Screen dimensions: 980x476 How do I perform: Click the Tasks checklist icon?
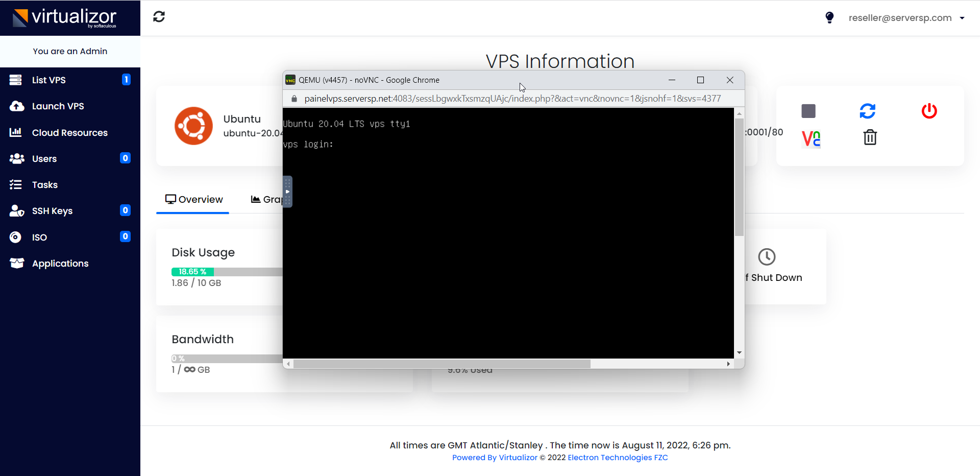coord(16,184)
